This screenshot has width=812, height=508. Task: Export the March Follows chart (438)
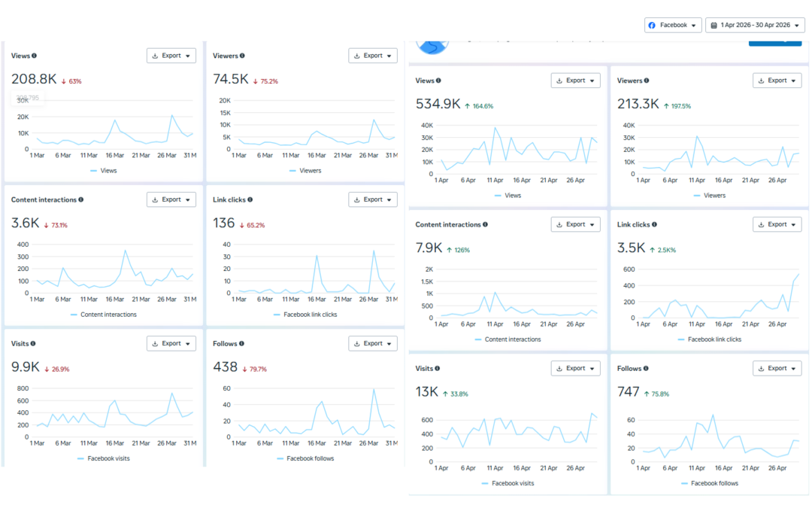373,344
